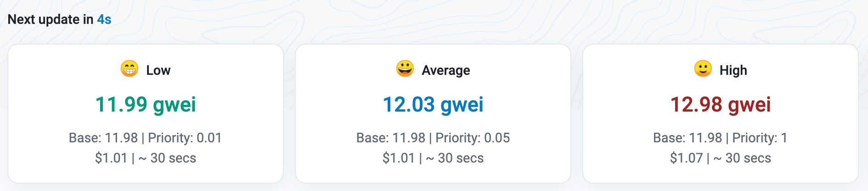Select the Average heading label
The height and width of the screenshot is (191, 868).
pyautogui.click(x=446, y=70)
